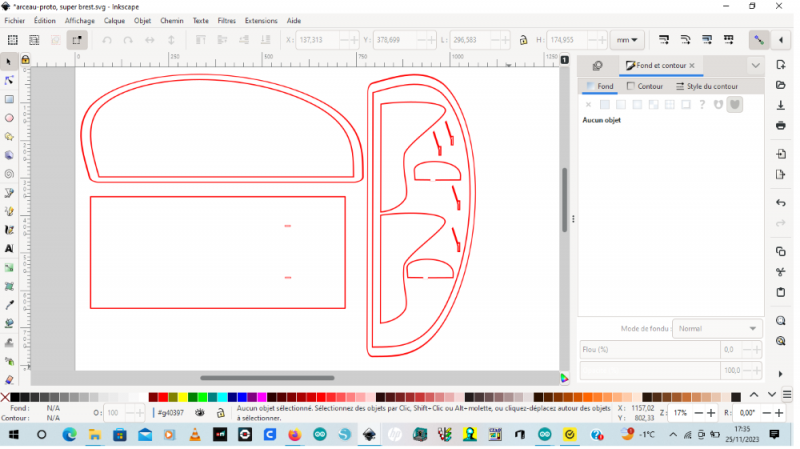Toggle color-managed display icon
800x449 pixels.
click(x=564, y=378)
